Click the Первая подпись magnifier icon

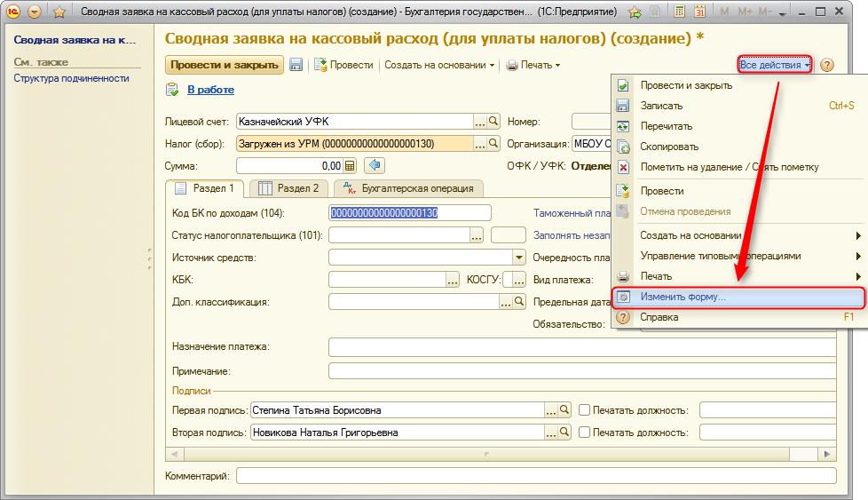tap(564, 410)
